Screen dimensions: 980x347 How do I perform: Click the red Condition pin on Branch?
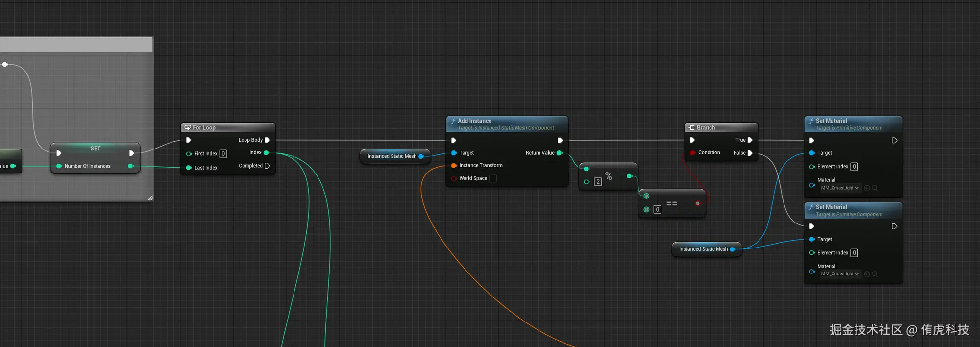pos(692,153)
